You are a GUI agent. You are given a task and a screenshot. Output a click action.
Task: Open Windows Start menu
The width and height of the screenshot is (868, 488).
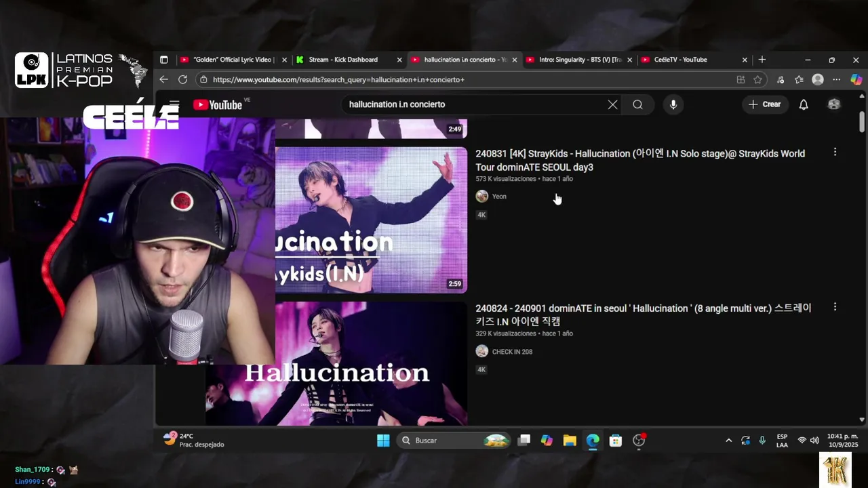383,441
